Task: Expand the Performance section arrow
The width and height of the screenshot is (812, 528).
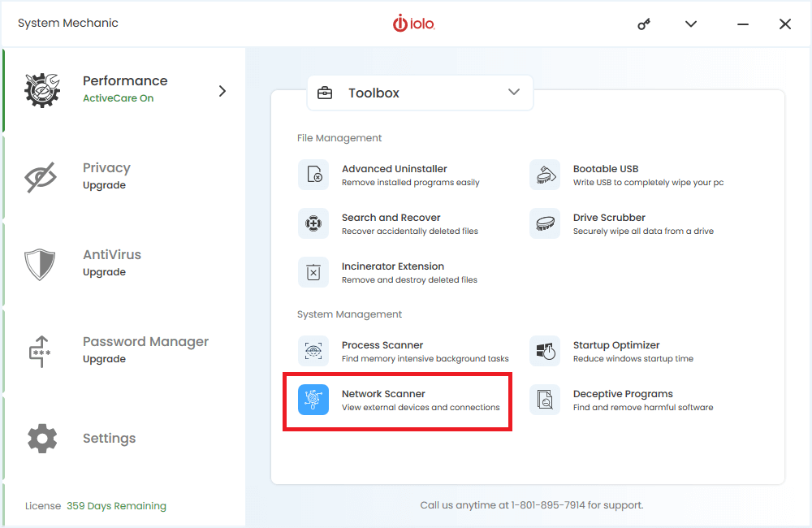Action: click(222, 91)
